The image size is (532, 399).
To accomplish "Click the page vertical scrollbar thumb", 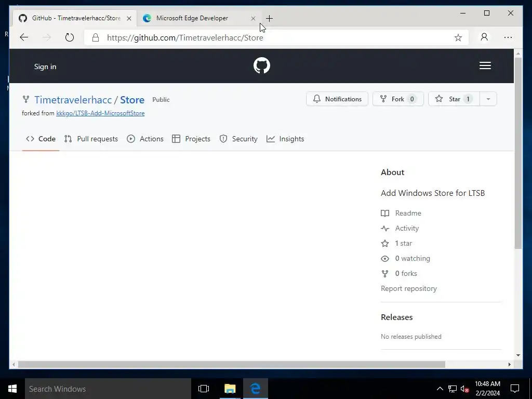I will point(518,153).
